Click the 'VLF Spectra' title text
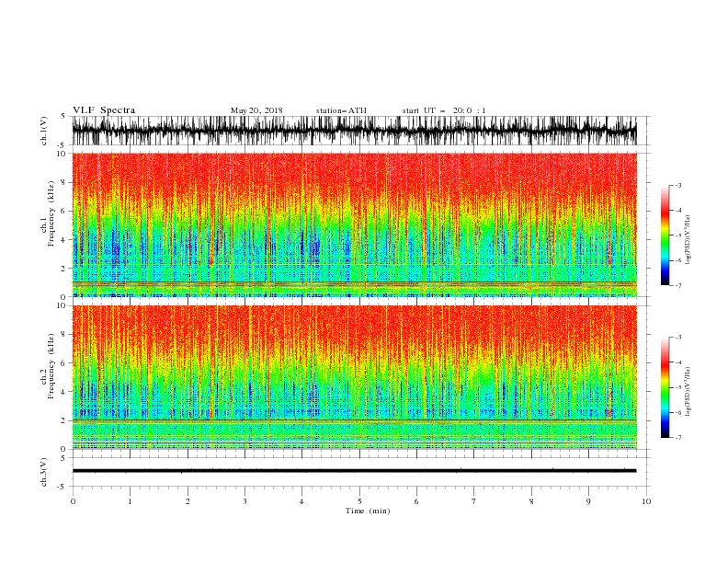The image size is (728, 563). (104, 110)
